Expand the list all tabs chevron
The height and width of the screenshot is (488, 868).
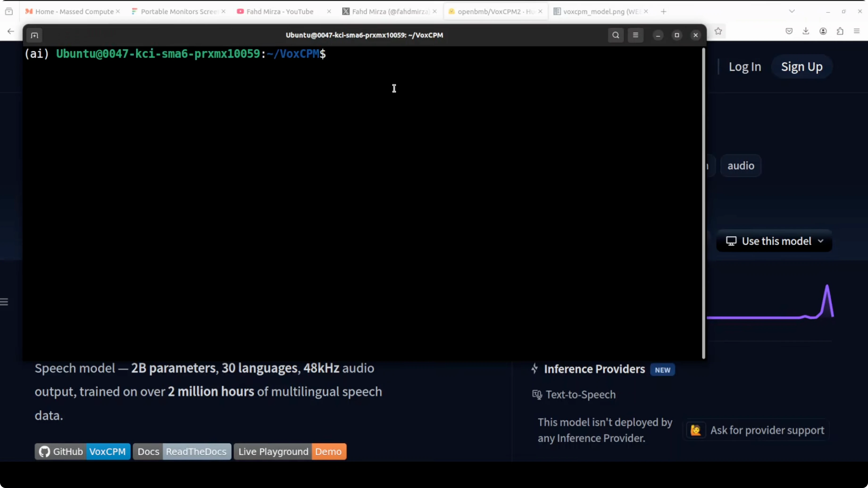(792, 12)
